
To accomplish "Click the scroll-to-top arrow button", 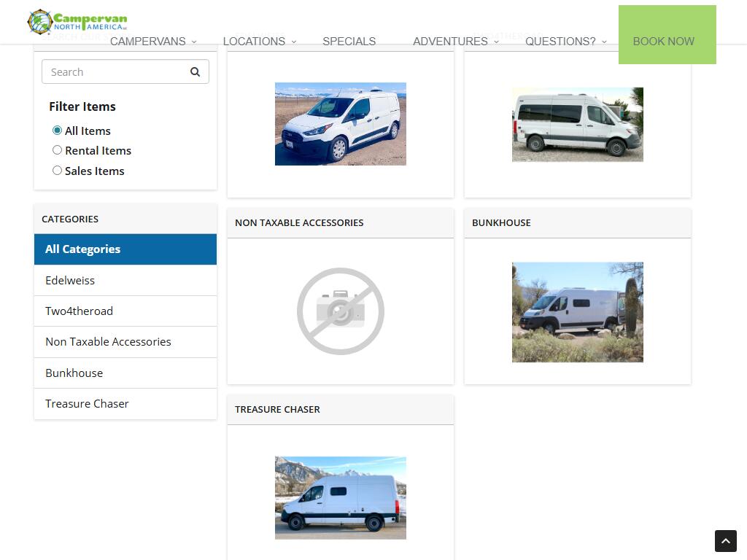I will pos(725,541).
